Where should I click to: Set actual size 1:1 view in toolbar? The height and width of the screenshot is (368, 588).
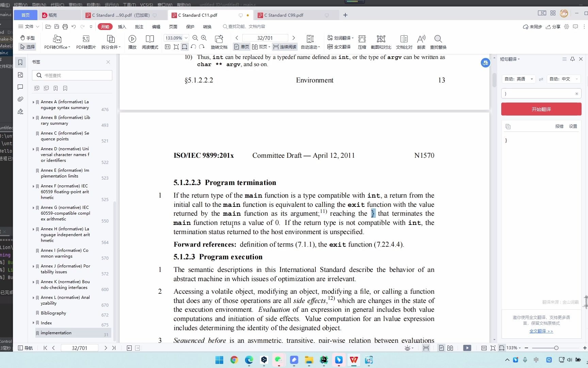pos(167,47)
